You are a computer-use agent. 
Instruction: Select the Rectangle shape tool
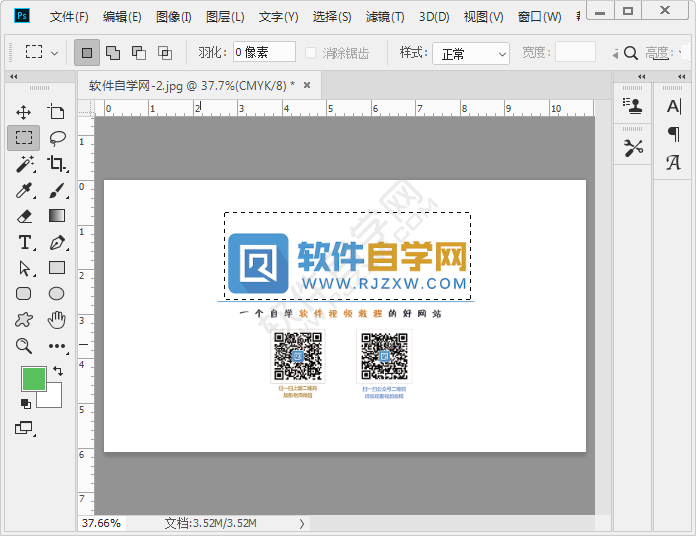click(x=57, y=268)
